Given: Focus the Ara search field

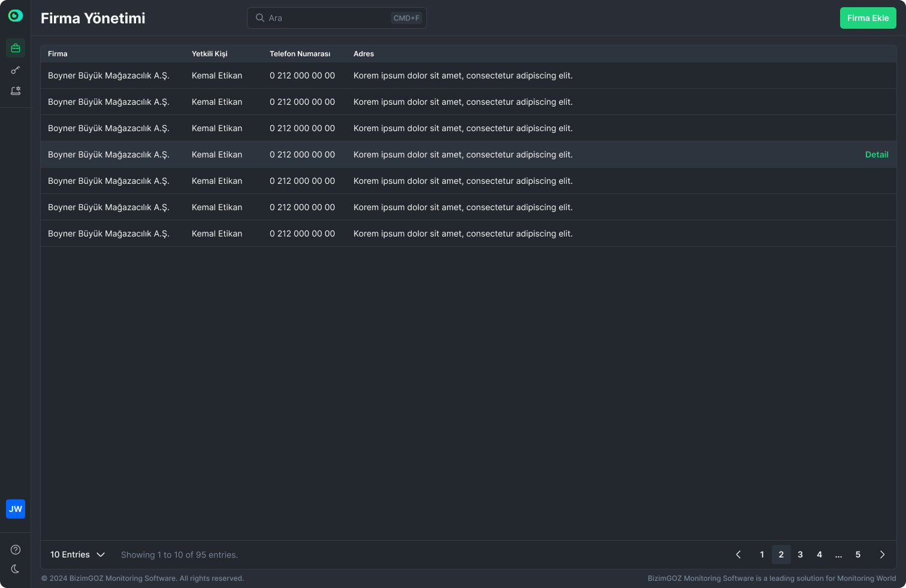Looking at the screenshot, I should [337, 18].
